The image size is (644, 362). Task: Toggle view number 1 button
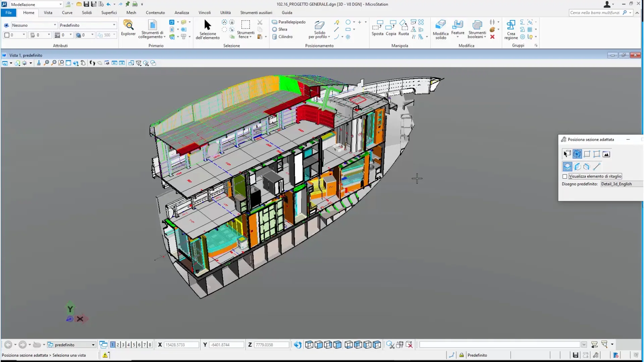tap(113, 345)
